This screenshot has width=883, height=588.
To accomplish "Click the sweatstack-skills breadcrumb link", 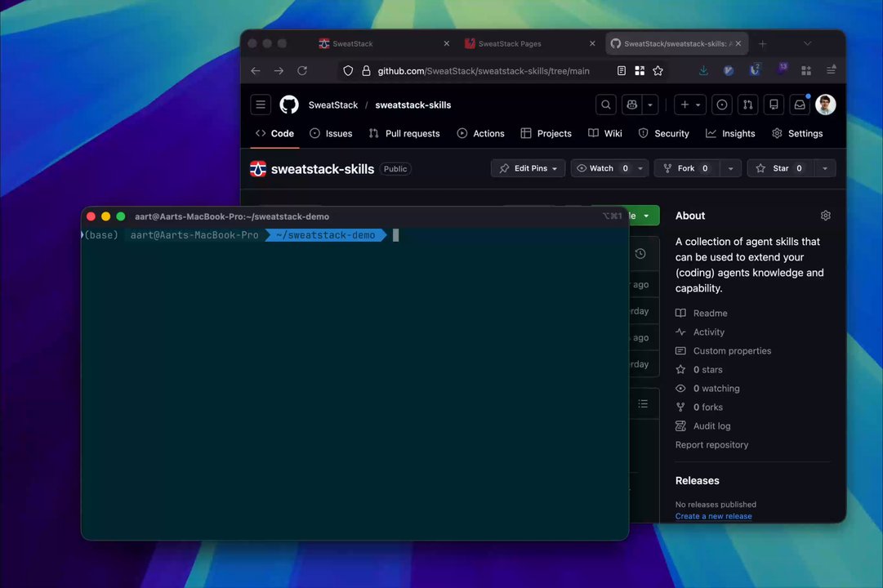I will [x=413, y=105].
